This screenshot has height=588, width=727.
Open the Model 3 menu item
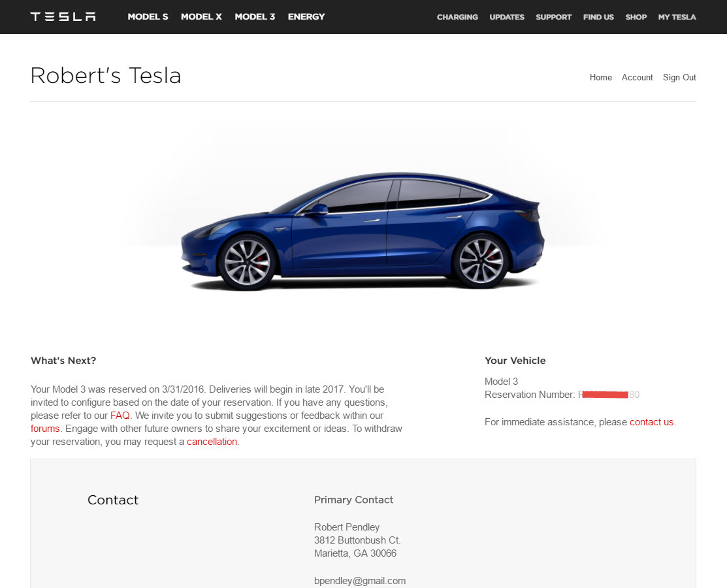(255, 17)
